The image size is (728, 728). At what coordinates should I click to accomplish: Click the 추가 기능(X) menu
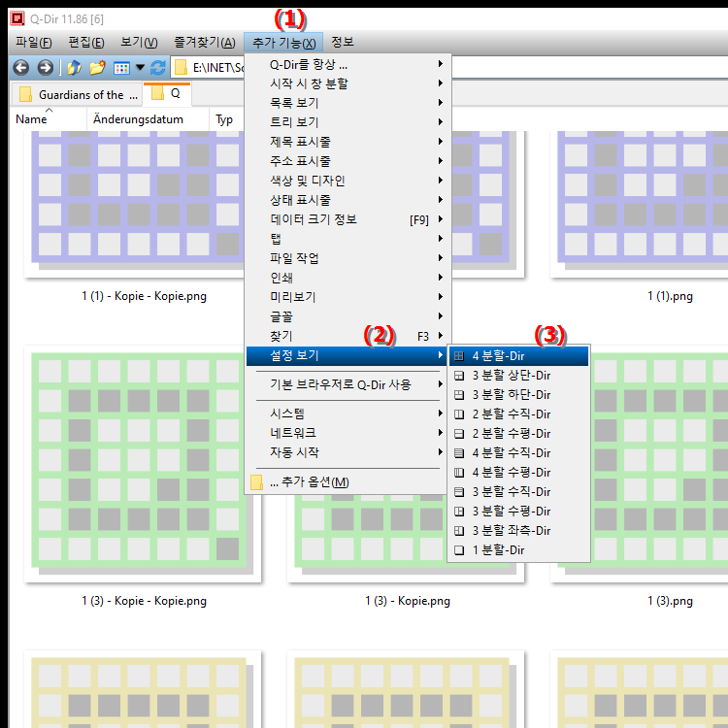tap(283, 43)
